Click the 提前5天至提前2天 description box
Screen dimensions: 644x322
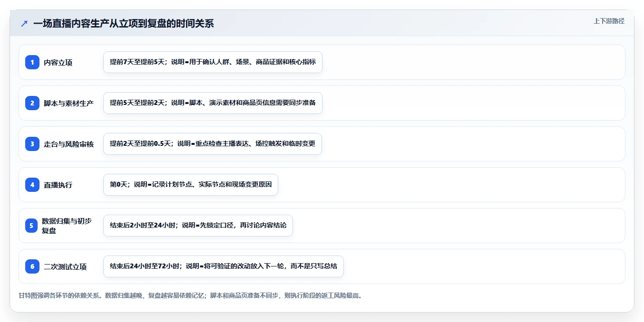213,103
